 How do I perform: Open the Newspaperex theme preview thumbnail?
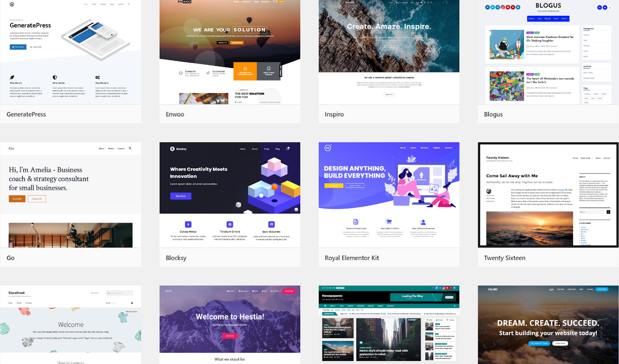[389, 325]
